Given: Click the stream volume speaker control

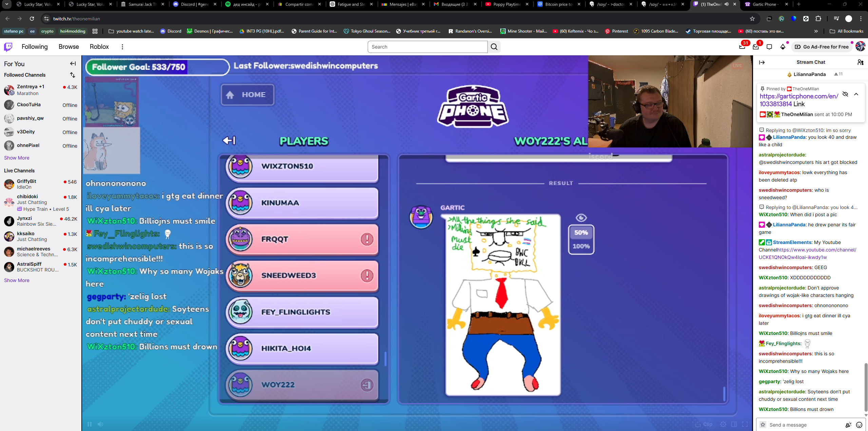Looking at the screenshot, I should click(100, 424).
